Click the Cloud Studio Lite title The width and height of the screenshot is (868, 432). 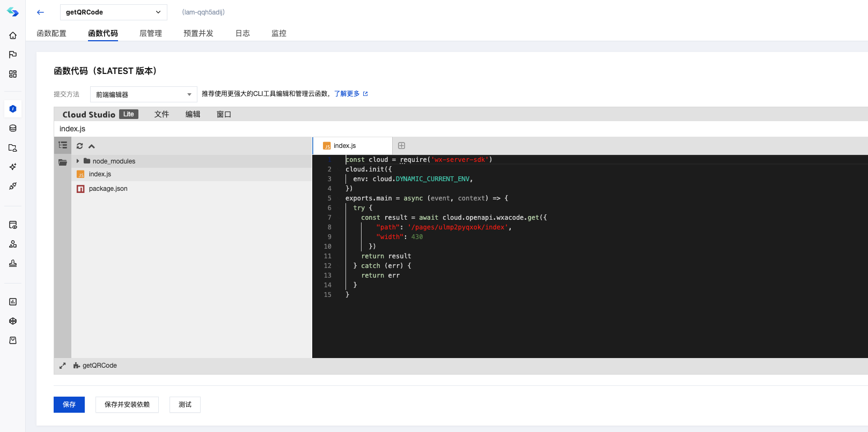pyautogui.click(x=100, y=114)
